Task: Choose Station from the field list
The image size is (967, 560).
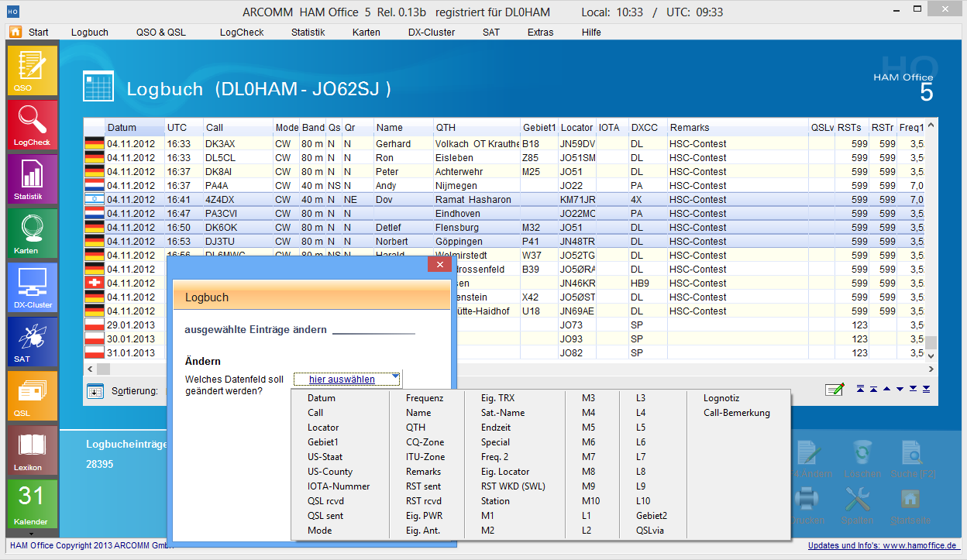Action: (x=495, y=501)
